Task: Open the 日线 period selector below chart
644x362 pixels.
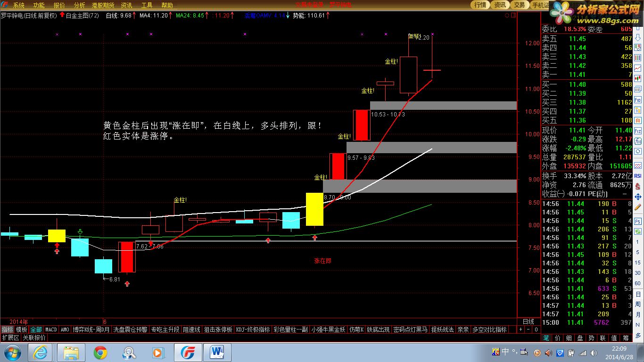Action: coord(528,322)
